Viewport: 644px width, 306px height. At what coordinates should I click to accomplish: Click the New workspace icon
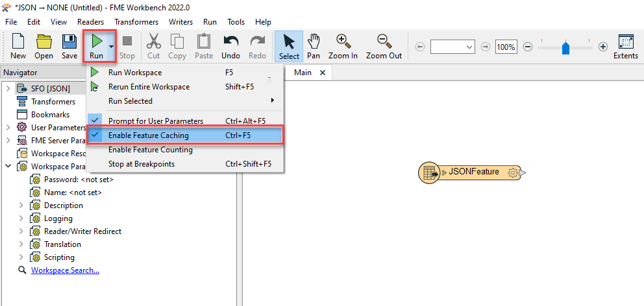[18, 46]
